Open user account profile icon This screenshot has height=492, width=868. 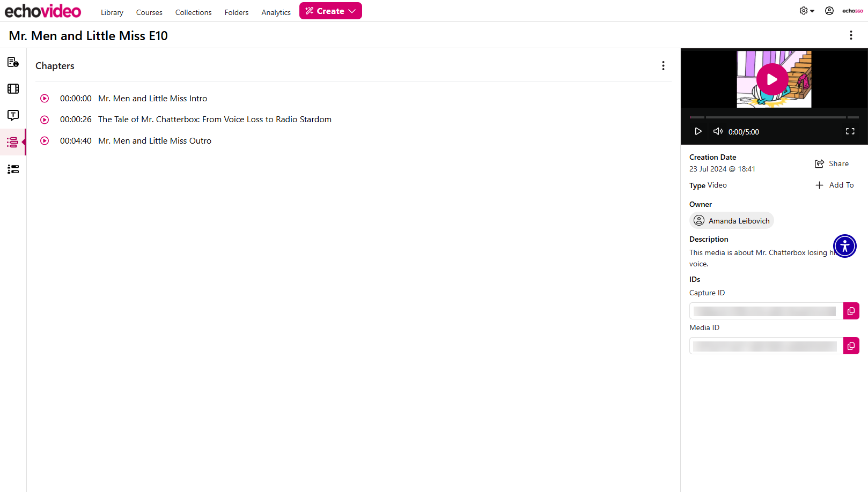(829, 11)
